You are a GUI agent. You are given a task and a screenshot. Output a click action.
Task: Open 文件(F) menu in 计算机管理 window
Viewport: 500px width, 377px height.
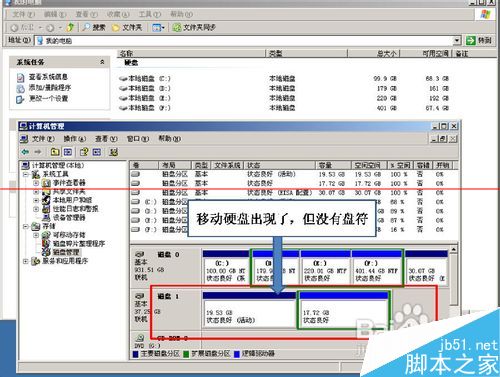point(43,139)
